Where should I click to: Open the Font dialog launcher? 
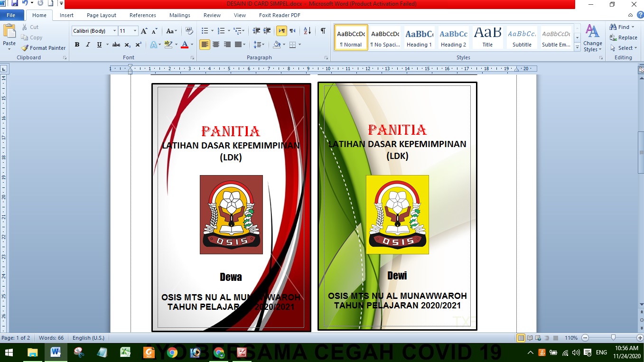pyautogui.click(x=192, y=58)
